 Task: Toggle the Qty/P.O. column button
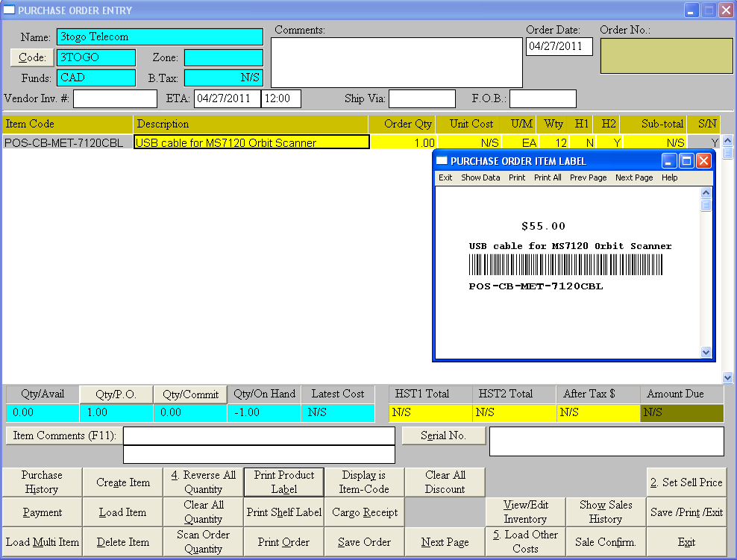click(116, 394)
